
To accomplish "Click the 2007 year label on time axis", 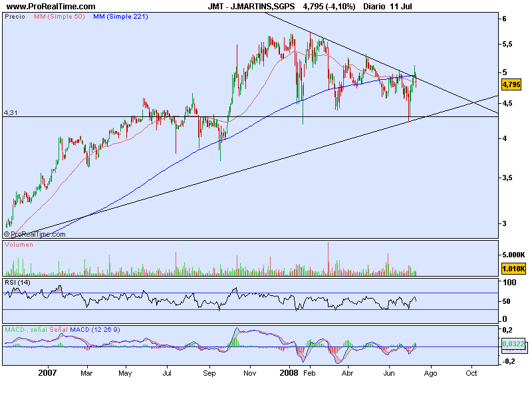I will (47, 373).
